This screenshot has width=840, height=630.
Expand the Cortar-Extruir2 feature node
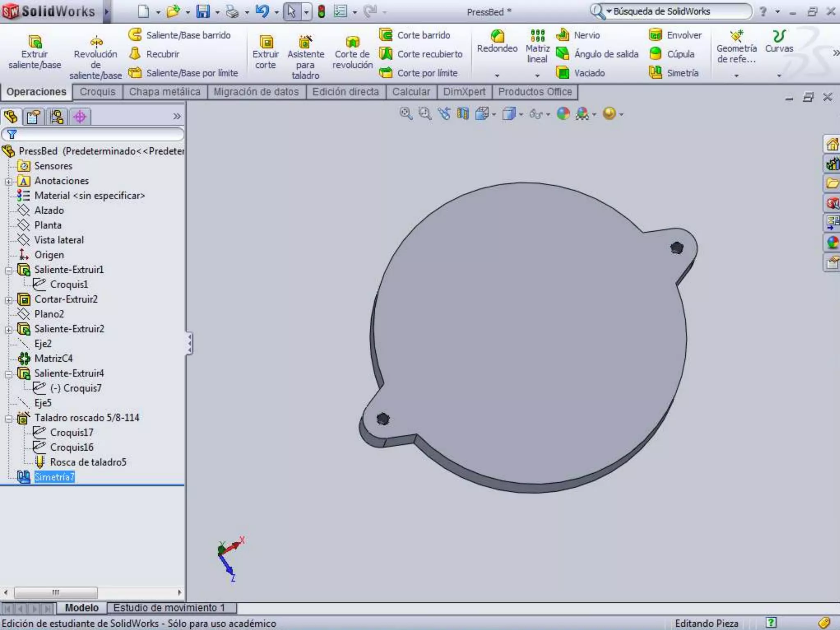[x=8, y=300]
